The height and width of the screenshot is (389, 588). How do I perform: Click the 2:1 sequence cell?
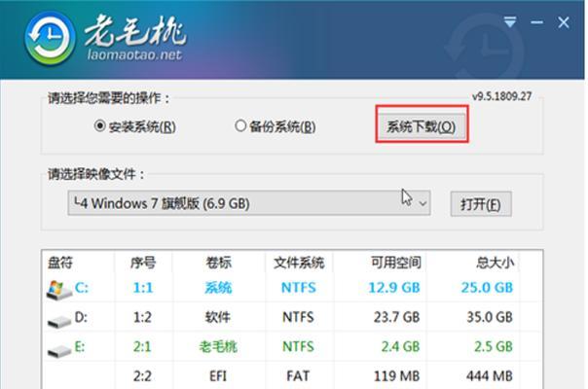pyautogui.click(x=142, y=346)
